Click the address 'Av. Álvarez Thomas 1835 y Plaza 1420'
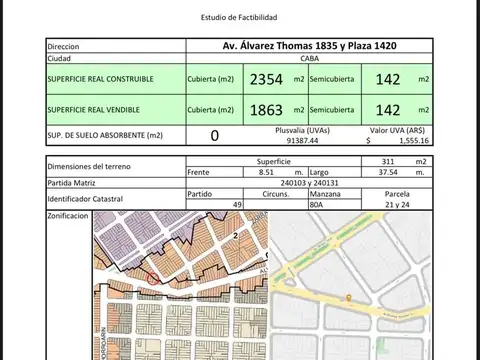 pyautogui.click(x=310, y=46)
